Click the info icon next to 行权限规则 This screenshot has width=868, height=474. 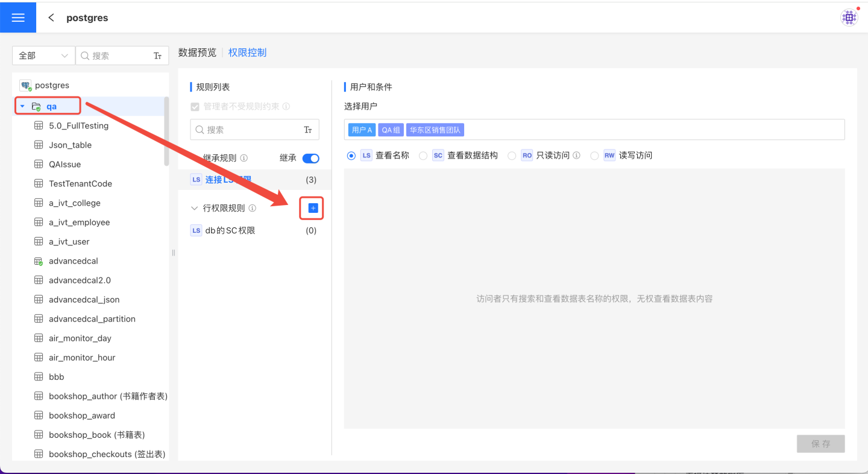[x=253, y=208]
